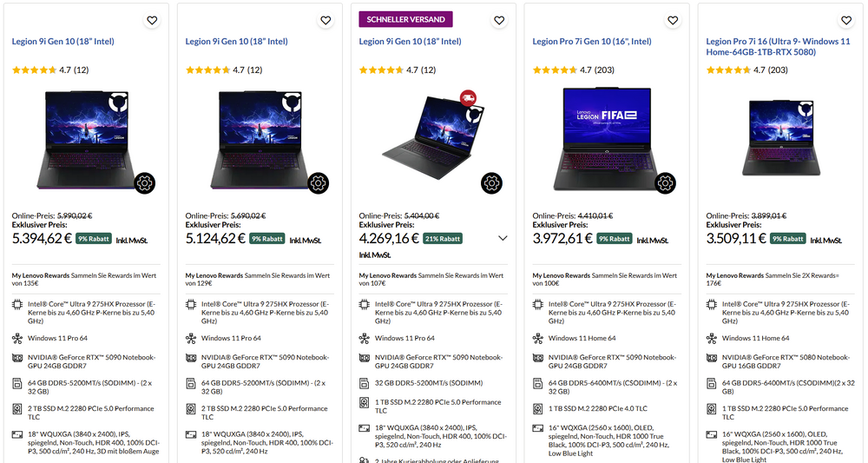Click the 21% Rabatt discount badge
The image size is (868, 463).
443,238
